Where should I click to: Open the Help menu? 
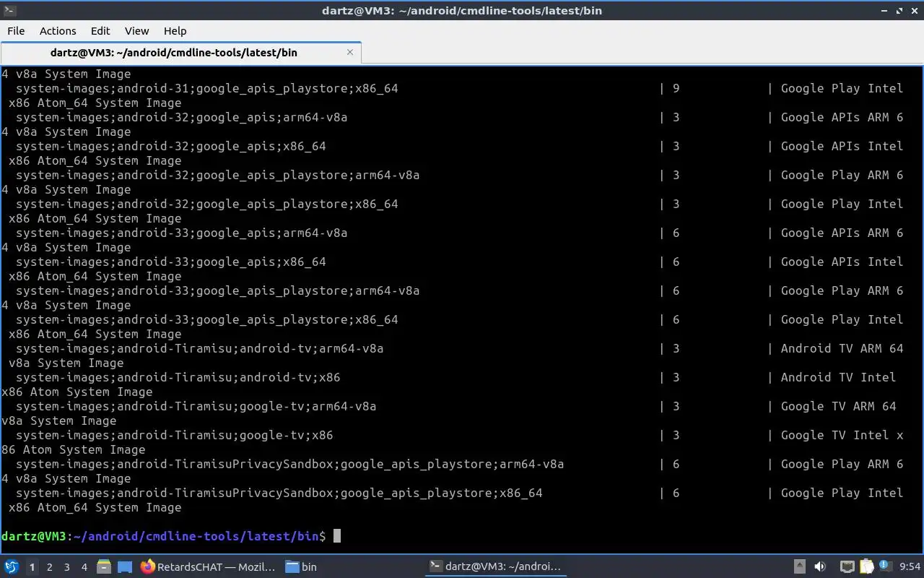click(x=175, y=30)
